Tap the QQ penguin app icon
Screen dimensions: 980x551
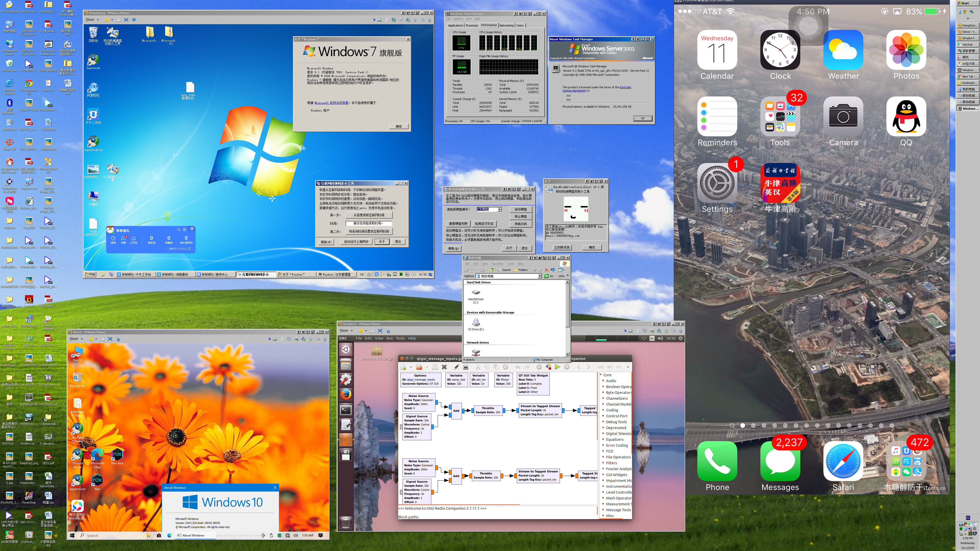click(x=906, y=116)
